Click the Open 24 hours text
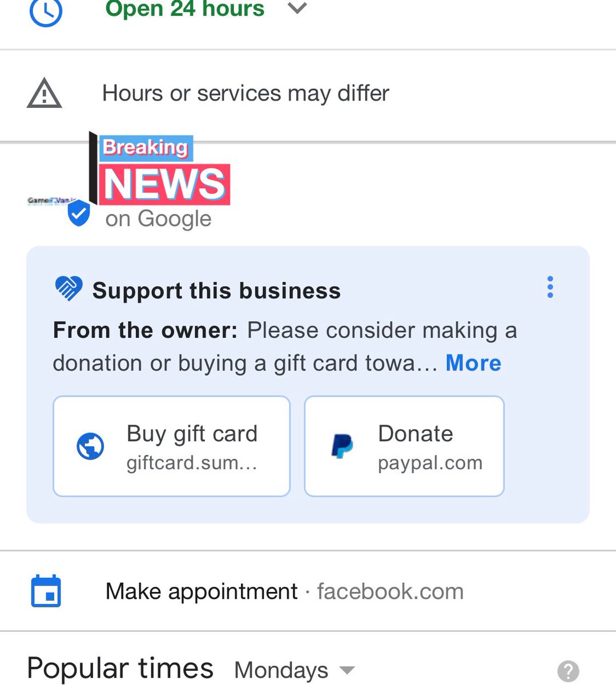The height and width of the screenshot is (685, 616). tap(185, 9)
